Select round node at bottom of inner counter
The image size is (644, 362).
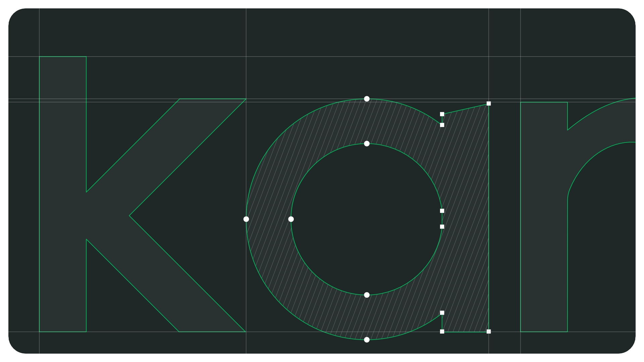pyautogui.click(x=367, y=295)
